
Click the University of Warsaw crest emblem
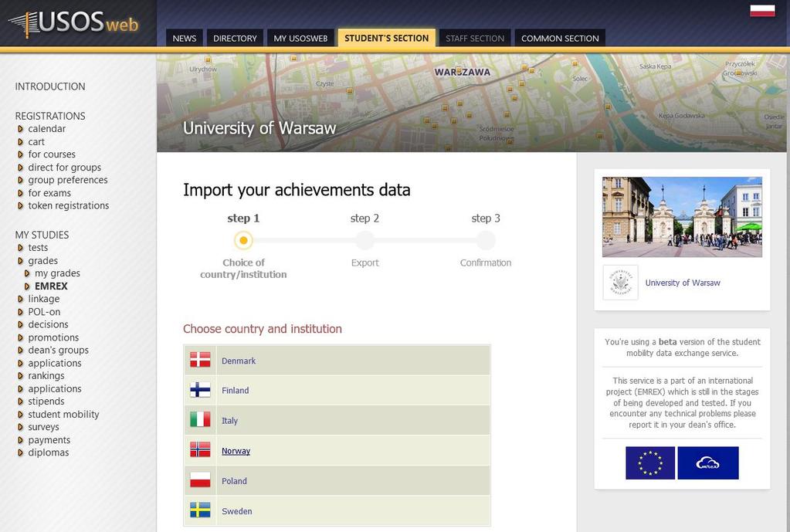pos(620,283)
